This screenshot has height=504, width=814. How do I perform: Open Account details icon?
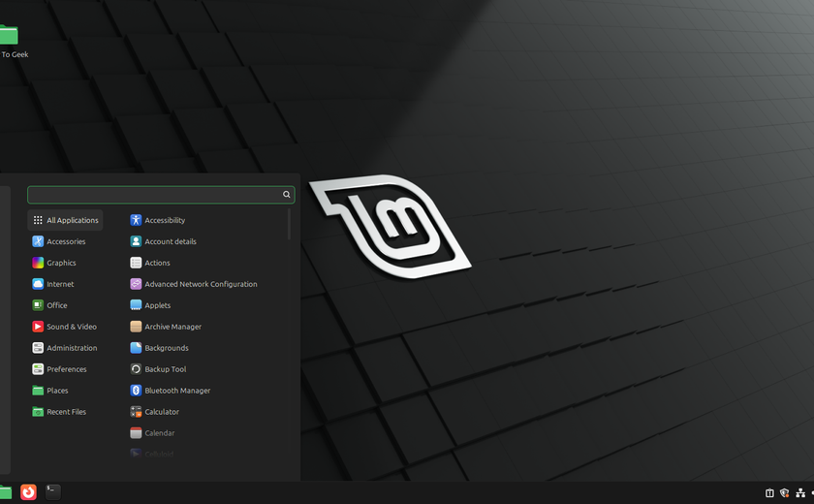pyautogui.click(x=136, y=241)
